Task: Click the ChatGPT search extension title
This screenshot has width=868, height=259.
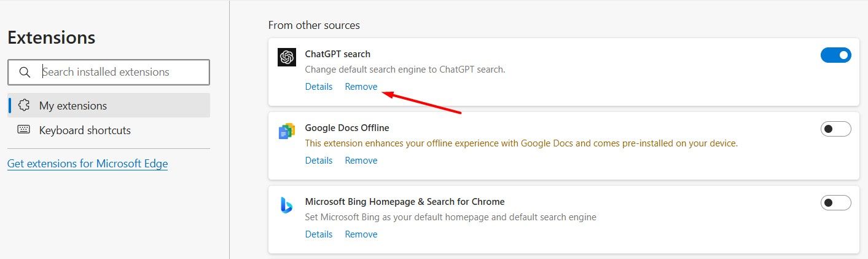Action: point(338,54)
